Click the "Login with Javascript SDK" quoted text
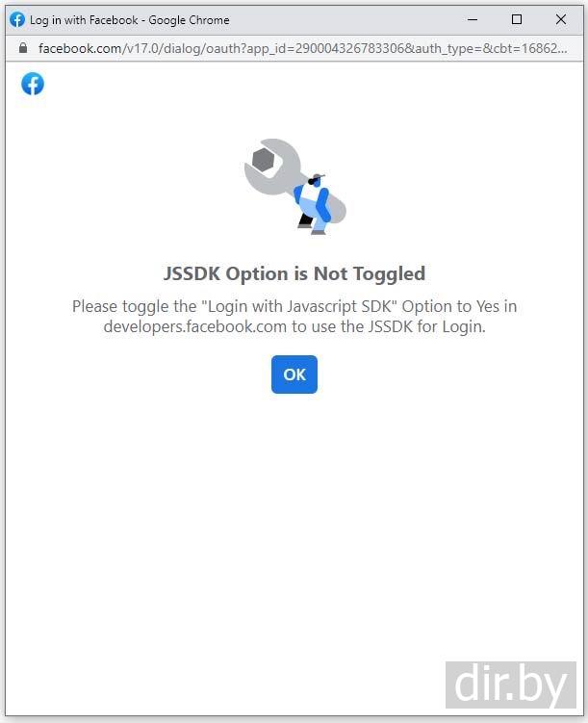This screenshot has height=723, width=588. click(299, 306)
